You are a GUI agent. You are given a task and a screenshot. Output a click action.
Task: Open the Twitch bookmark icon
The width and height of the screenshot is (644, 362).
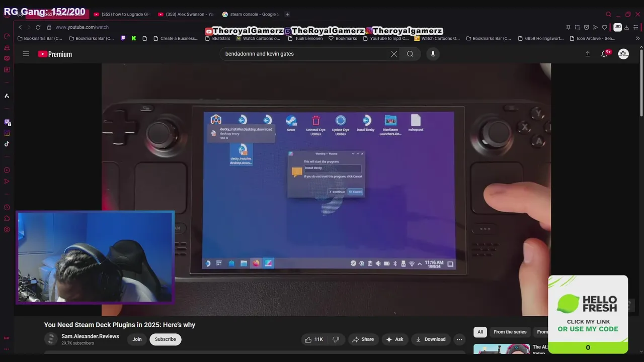(x=123, y=38)
